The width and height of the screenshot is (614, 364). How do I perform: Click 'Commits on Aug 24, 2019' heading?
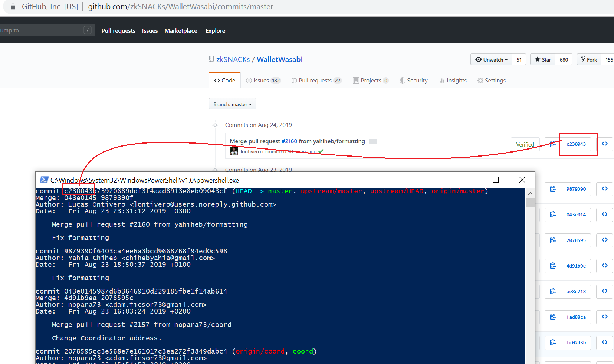(259, 125)
